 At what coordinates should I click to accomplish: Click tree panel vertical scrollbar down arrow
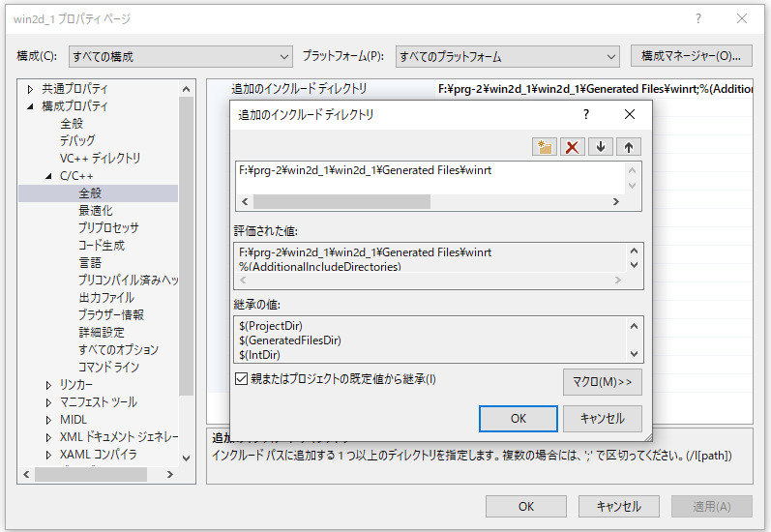(x=186, y=458)
